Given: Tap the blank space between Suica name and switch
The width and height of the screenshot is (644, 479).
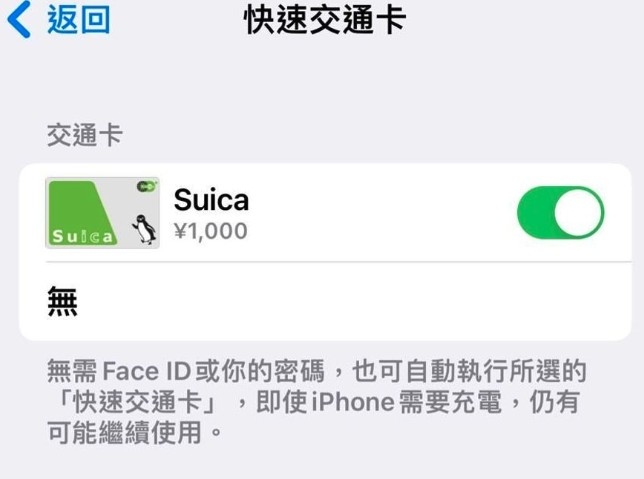Looking at the screenshot, I should pyautogui.click(x=382, y=212).
